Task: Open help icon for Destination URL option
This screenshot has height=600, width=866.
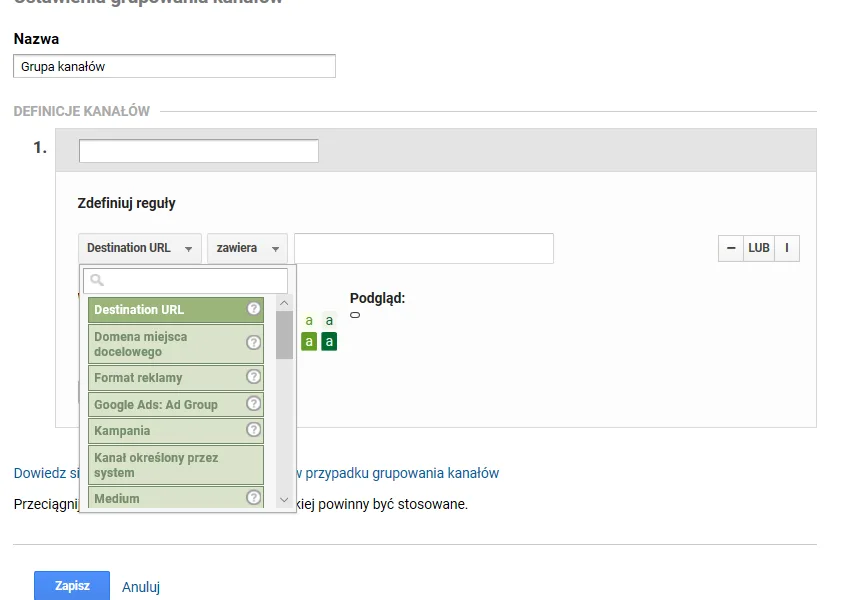Action: click(254, 309)
